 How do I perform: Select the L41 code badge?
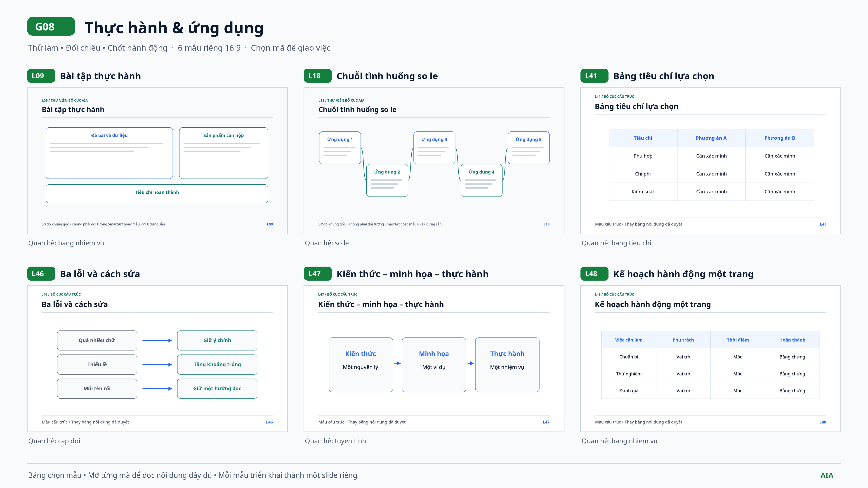(x=594, y=76)
